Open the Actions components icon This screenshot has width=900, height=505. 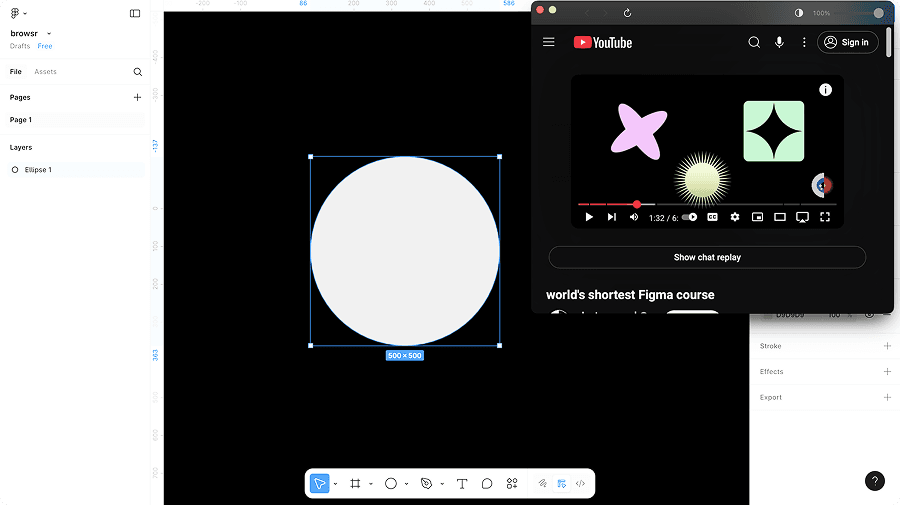512,484
